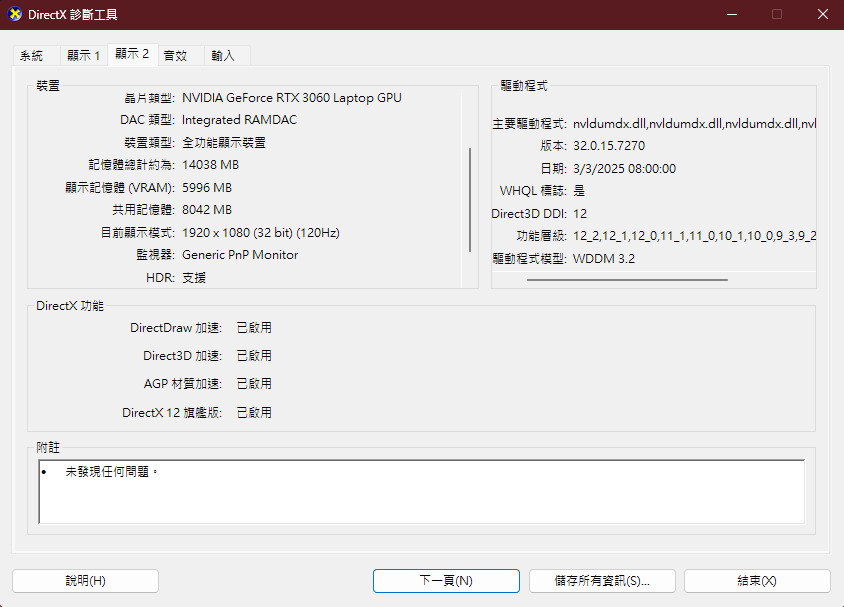
Task: Click the driver version 32.0.15.7270 value
Action: [609, 146]
